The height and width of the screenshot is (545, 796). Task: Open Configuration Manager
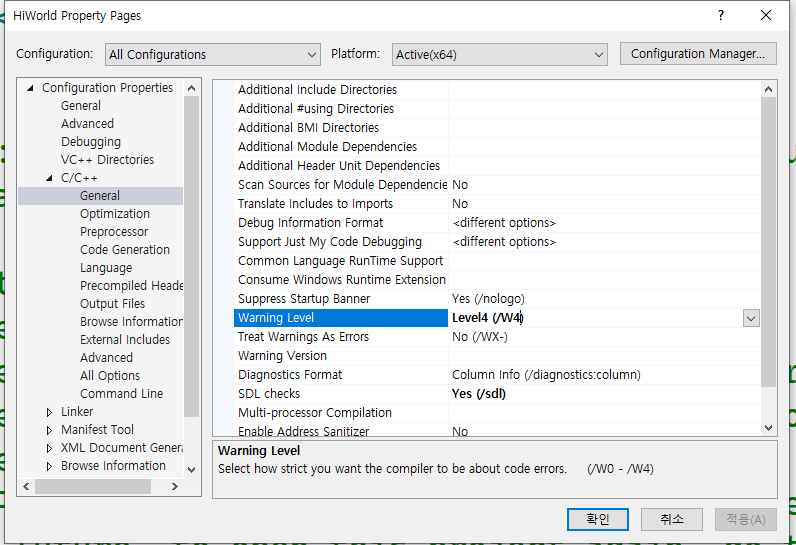coord(698,54)
